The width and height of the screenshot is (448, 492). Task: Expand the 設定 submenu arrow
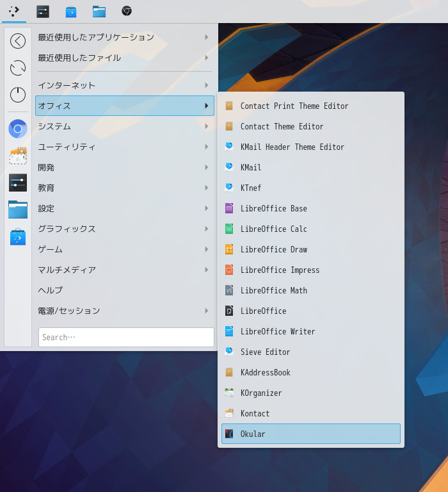207,208
